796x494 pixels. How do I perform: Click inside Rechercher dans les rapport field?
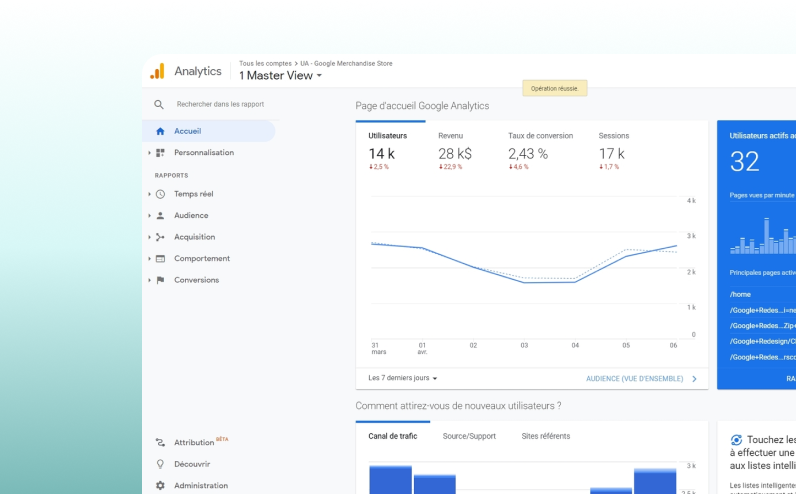(x=220, y=104)
